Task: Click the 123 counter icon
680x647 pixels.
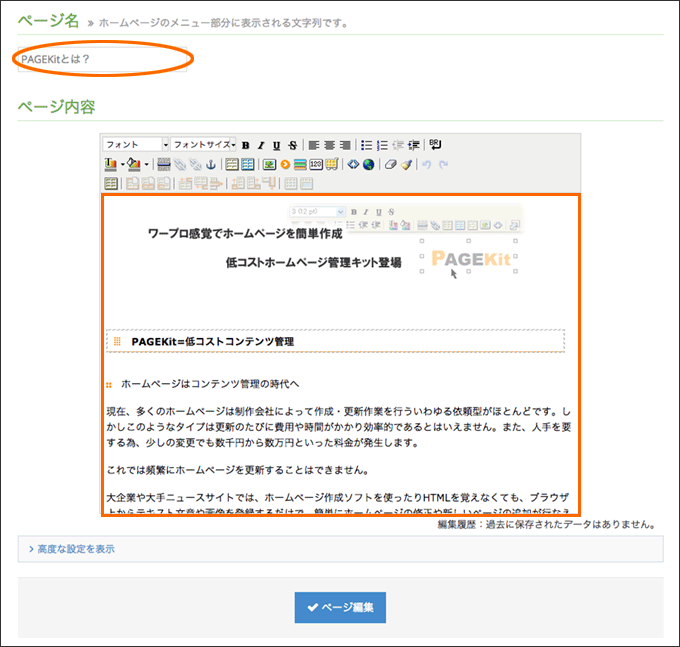Action: (x=316, y=164)
